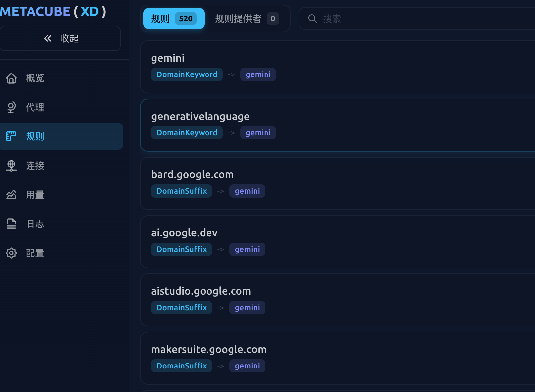Click DomainSuffix tag under ai.google.dev
Screen dimensions: 535x392
181,249
